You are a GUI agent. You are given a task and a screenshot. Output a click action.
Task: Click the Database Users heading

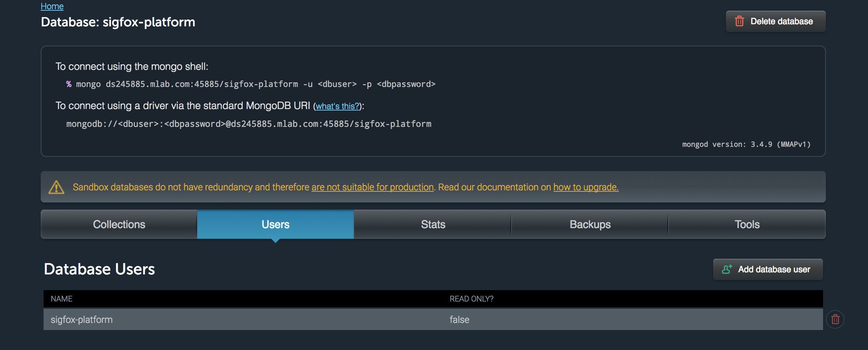pyautogui.click(x=99, y=269)
